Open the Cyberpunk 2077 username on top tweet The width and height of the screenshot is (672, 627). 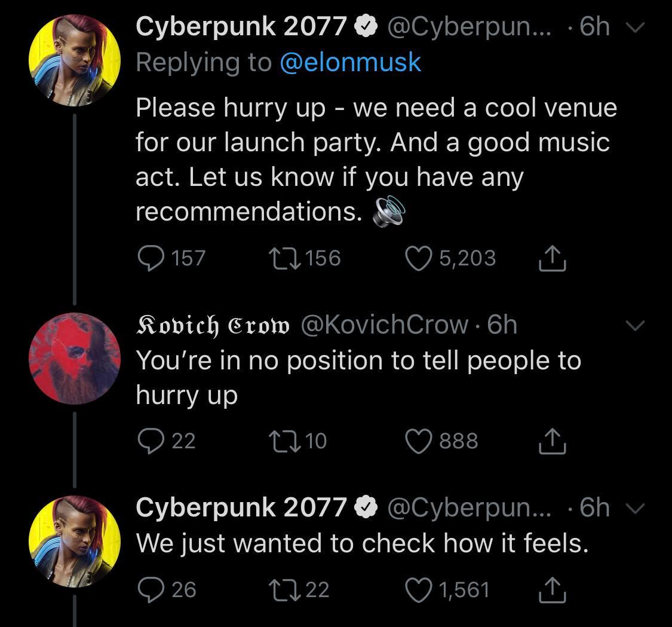click(x=238, y=26)
